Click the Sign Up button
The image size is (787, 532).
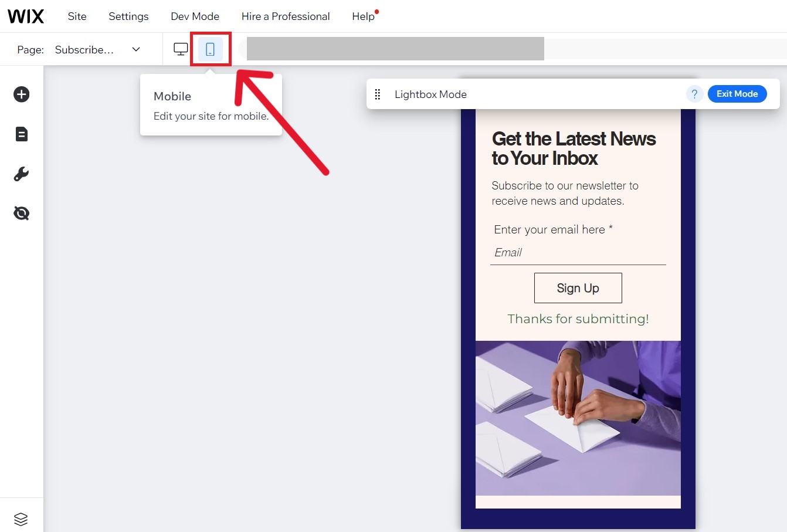(x=578, y=288)
